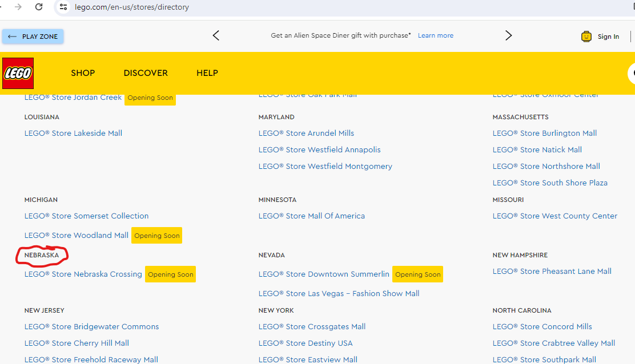Screen dimensions: 635x364
Task: Open LEGO Store Bridgewater Commons
Action: 91,327
